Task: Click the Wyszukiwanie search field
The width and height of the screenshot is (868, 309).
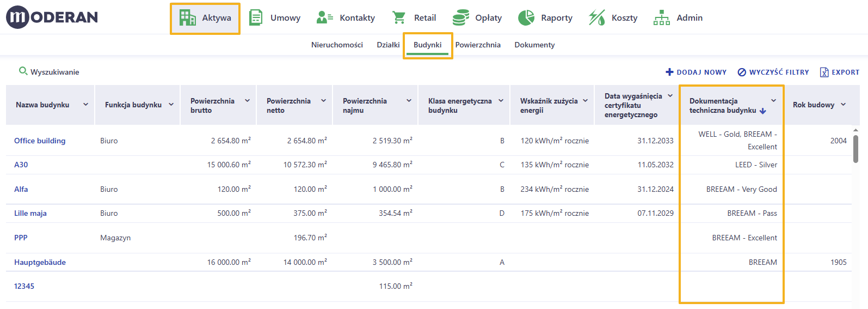Action: [54, 72]
